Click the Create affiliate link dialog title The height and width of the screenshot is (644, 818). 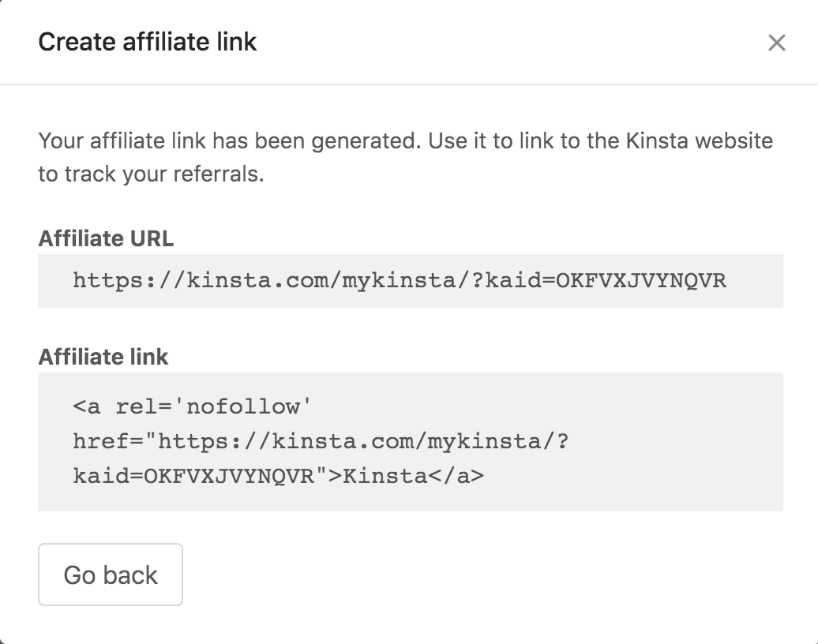147,42
